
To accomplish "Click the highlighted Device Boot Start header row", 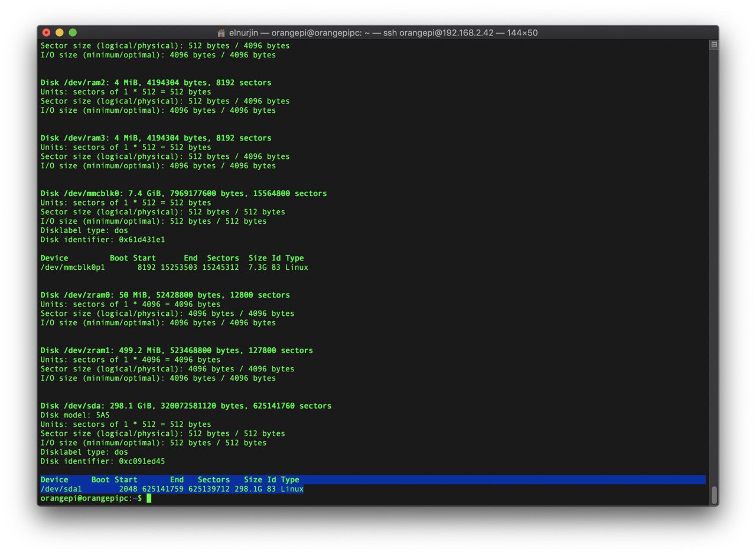I will tap(373, 480).
